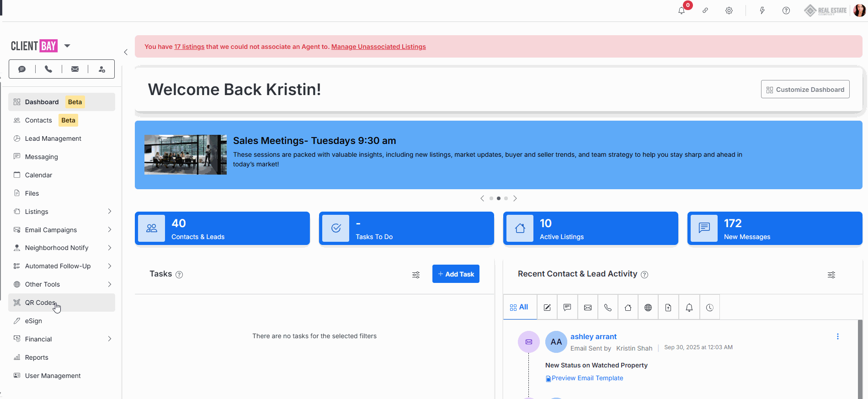868x399 pixels.
Task: Select the email activity filter tab
Action: coord(588,308)
